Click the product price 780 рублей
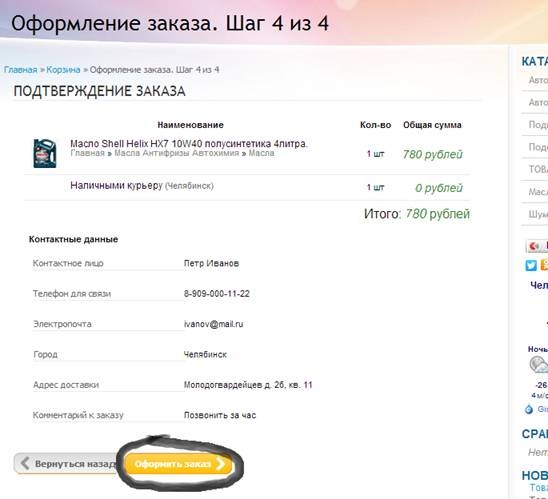 [433, 154]
